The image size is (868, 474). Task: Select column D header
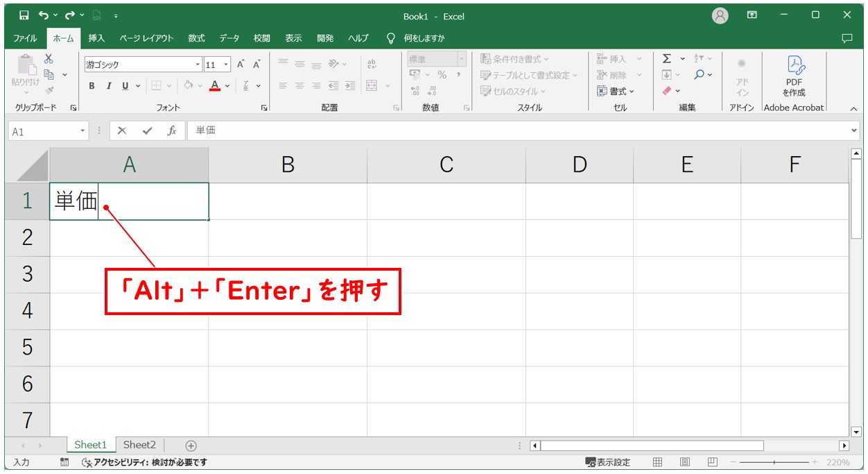tap(580, 164)
